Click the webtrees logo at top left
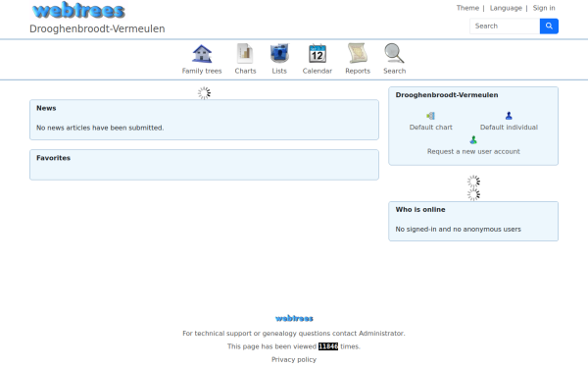588x368 pixels. [78, 11]
